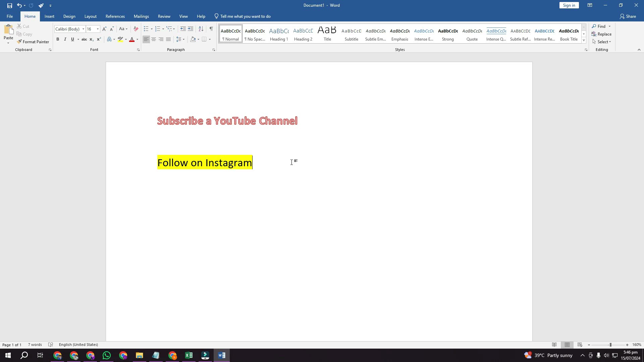Open Ribbon Display Options in title bar
The height and width of the screenshot is (362, 644).
[590, 5]
